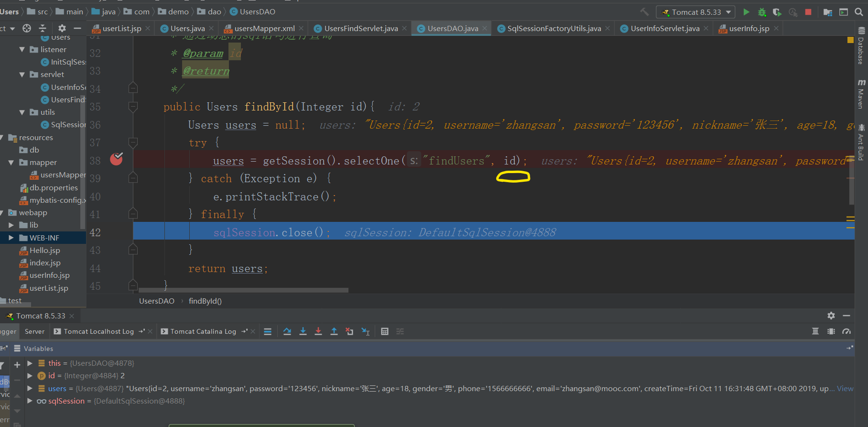Open Evaluate Expression calculator icon

pyautogui.click(x=385, y=331)
